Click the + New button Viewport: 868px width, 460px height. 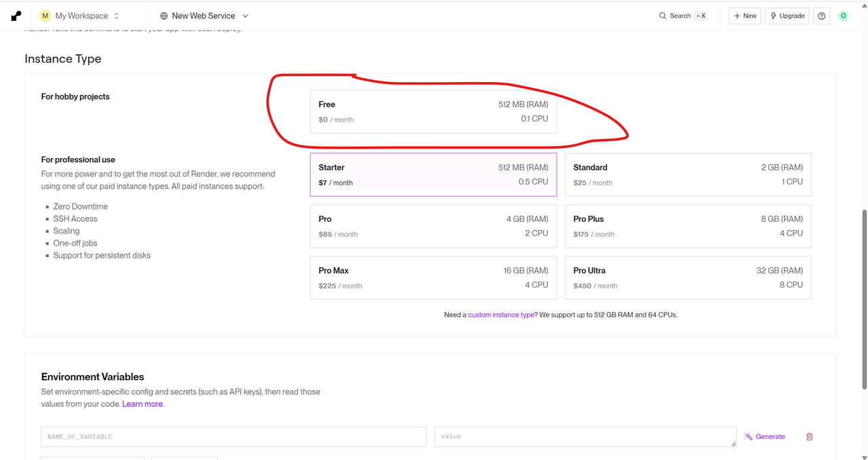coord(745,16)
